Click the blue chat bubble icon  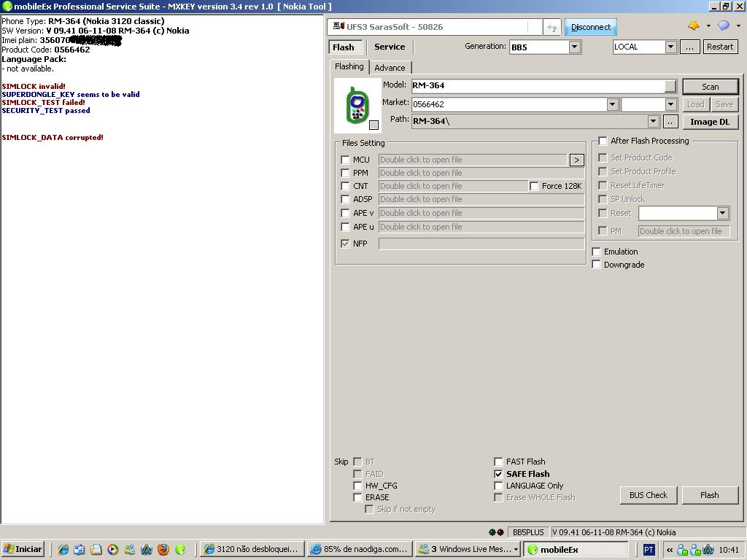(x=724, y=26)
